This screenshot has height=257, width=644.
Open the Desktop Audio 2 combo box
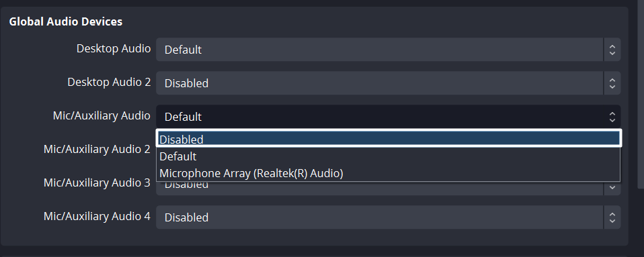pos(388,83)
